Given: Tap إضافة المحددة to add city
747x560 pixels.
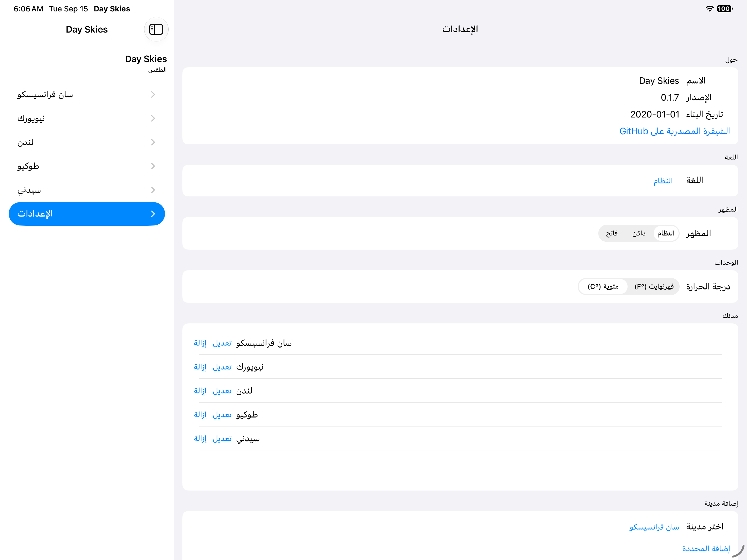Looking at the screenshot, I should pyautogui.click(x=706, y=549).
